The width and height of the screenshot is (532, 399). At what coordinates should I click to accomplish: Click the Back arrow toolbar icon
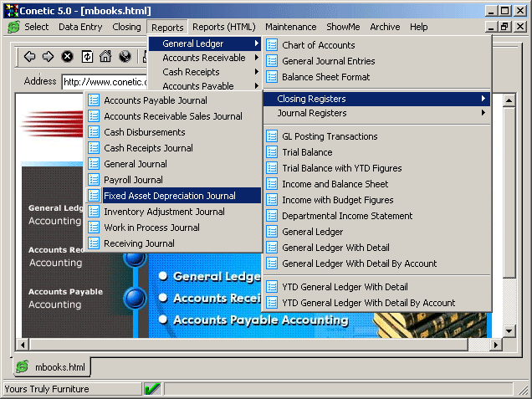click(x=30, y=57)
